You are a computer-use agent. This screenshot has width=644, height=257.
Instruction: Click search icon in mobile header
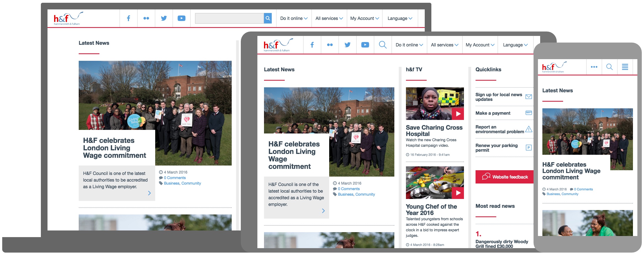[609, 67]
